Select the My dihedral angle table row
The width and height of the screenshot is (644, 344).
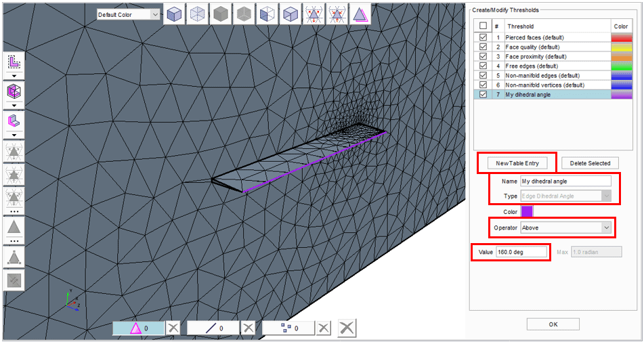tap(553, 94)
